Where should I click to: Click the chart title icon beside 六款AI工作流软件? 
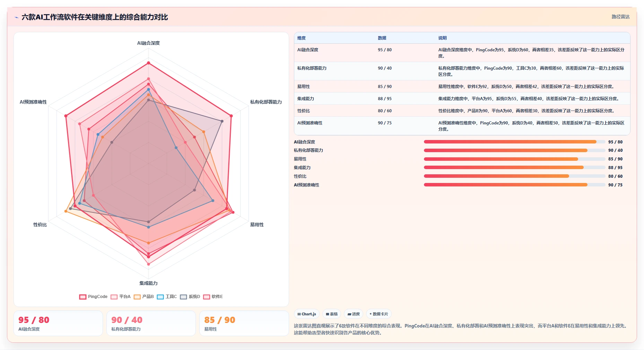click(x=16, y=17)
